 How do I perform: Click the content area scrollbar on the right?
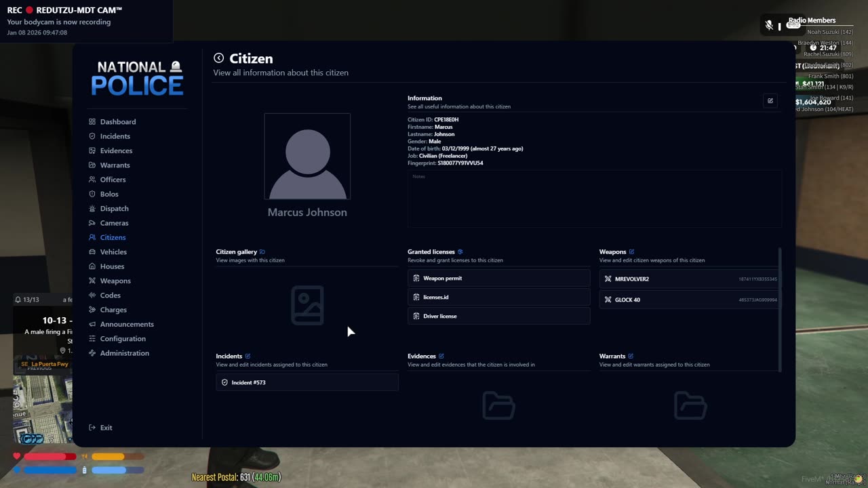point(780,310)
